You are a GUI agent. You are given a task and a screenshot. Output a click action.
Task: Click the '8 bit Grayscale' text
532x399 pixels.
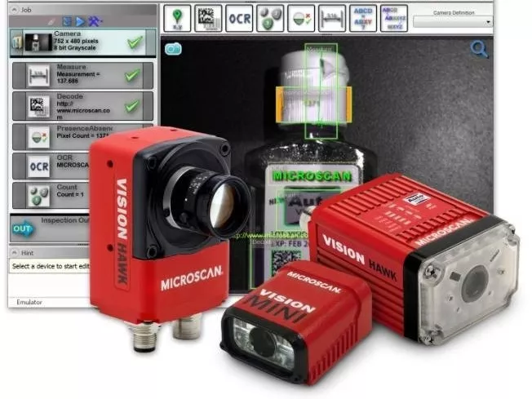coord(74,48)
